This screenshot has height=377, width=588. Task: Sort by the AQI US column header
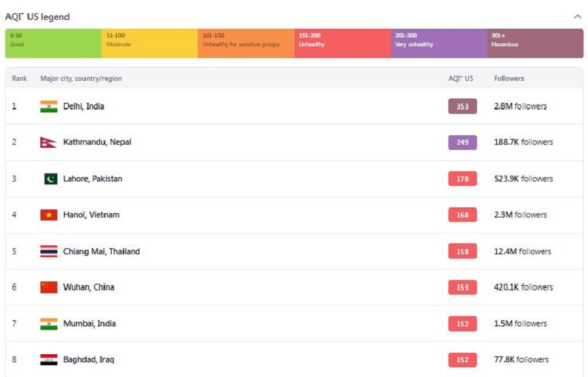coord(461,79)
